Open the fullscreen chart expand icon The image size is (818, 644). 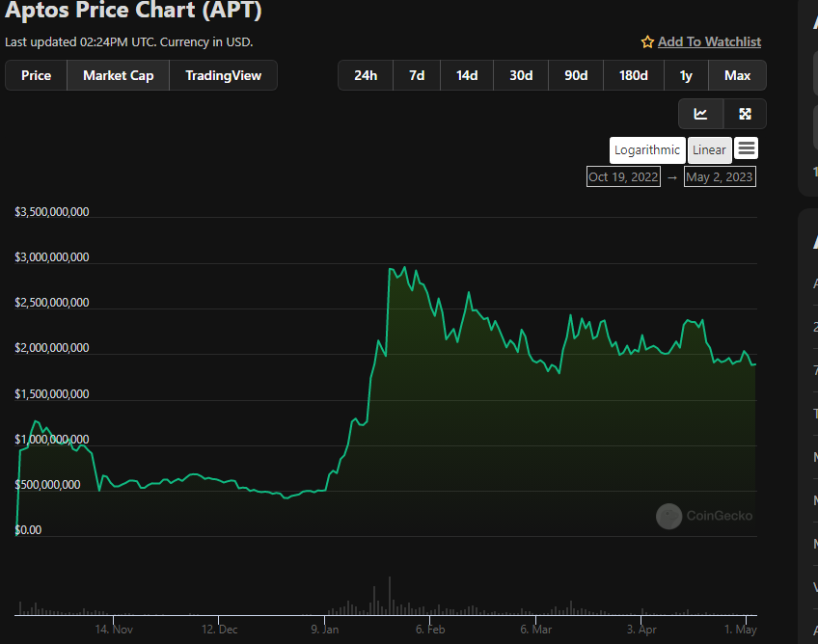click(745, 114)
